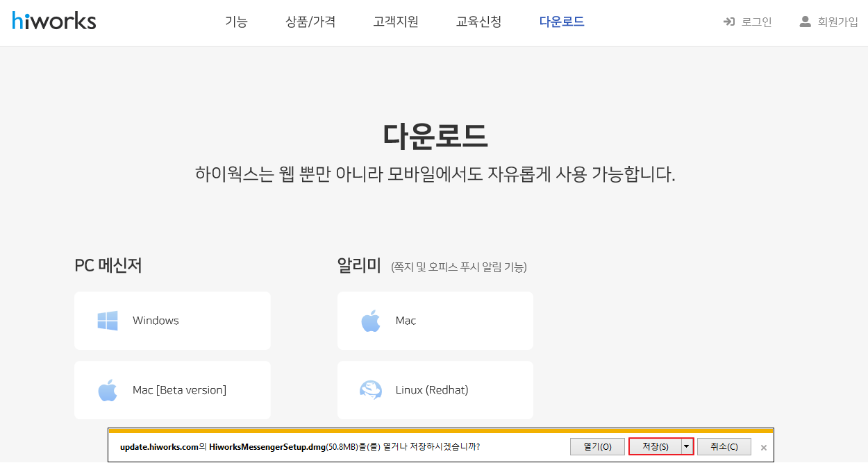Select the 다운로드 menu item

point(562,22)
